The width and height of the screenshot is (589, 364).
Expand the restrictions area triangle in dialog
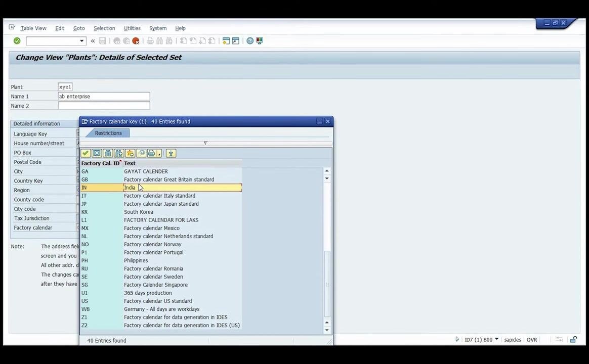[205, 143]
